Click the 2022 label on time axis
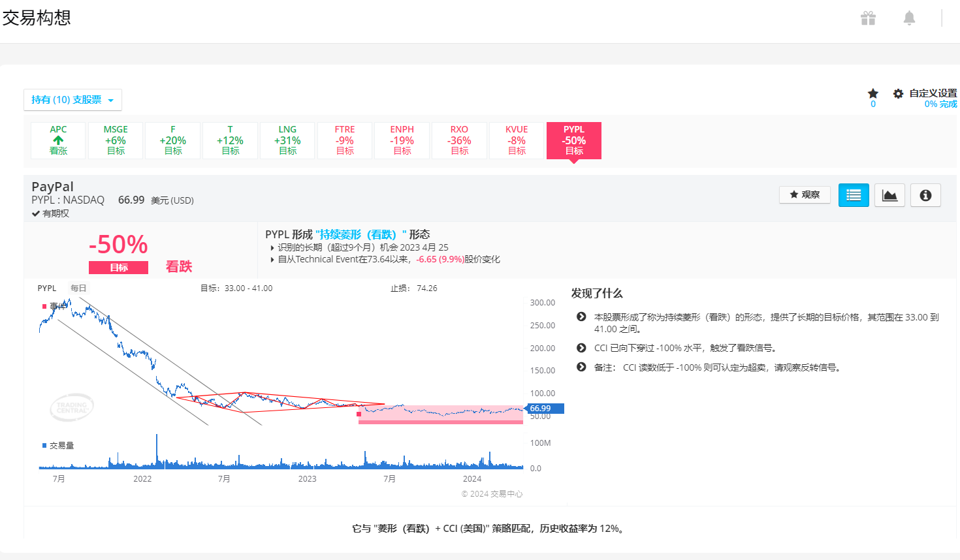 click(x=142, y=478)
